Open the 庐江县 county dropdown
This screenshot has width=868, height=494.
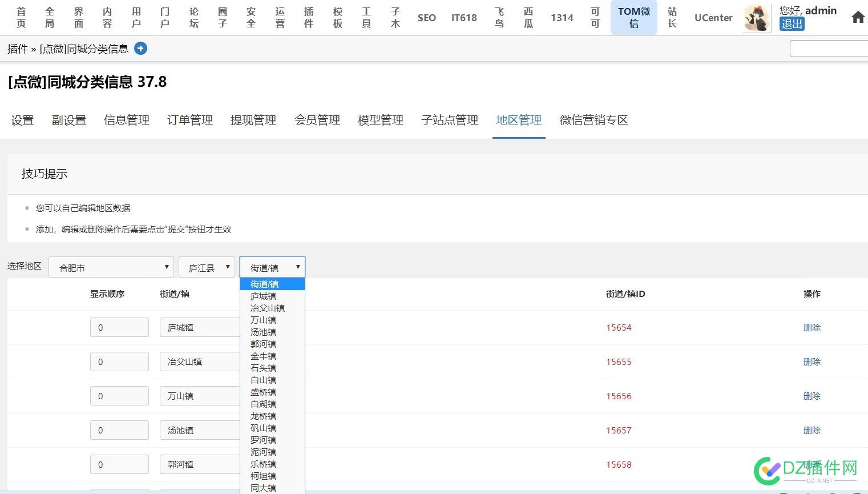(206, 267)
